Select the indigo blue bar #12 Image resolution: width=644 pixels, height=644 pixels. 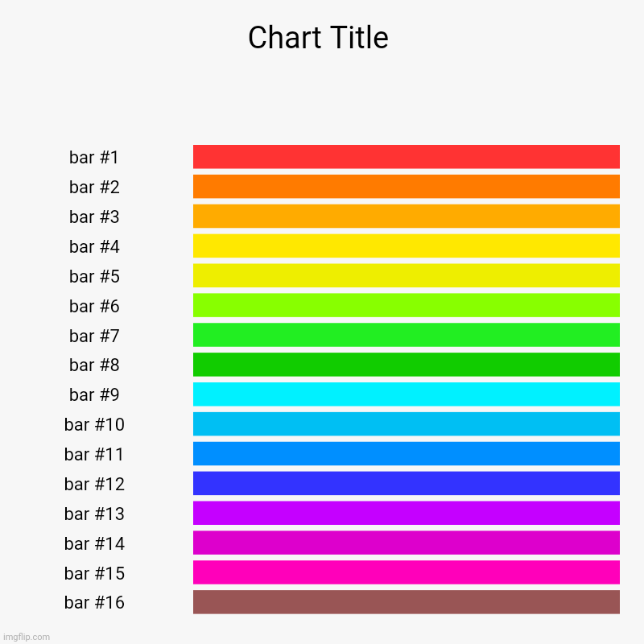pos(406,483)
